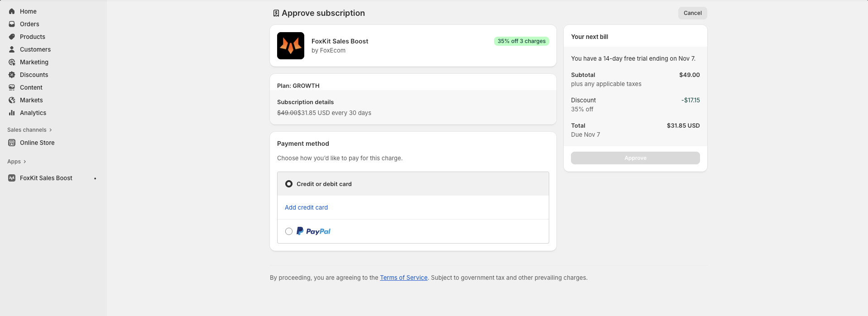
Task: Click the '$31.85 USD' total amount
Action: pyautogui.click(x=683, y=125)
